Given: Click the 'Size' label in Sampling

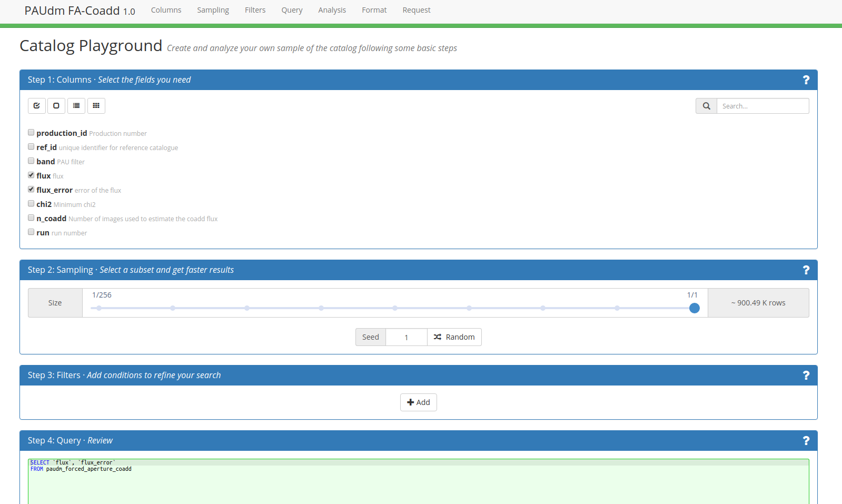Looking at the screenshot, I should point(55,303).
